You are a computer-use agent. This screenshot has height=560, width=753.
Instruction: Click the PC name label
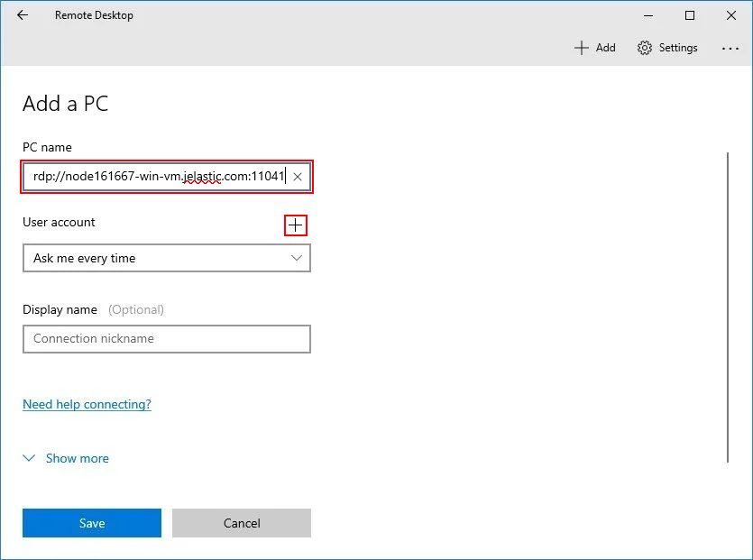click(x=47, y=147)
